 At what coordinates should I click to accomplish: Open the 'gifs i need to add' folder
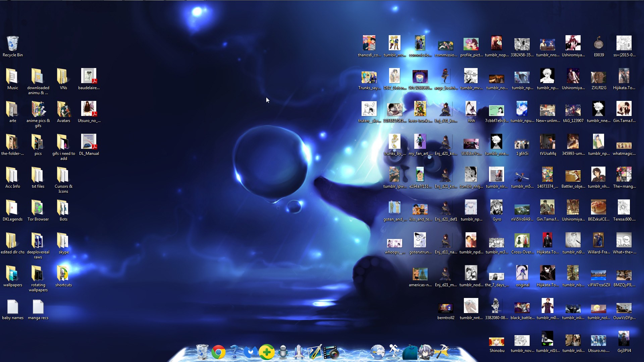pos(63,147)
